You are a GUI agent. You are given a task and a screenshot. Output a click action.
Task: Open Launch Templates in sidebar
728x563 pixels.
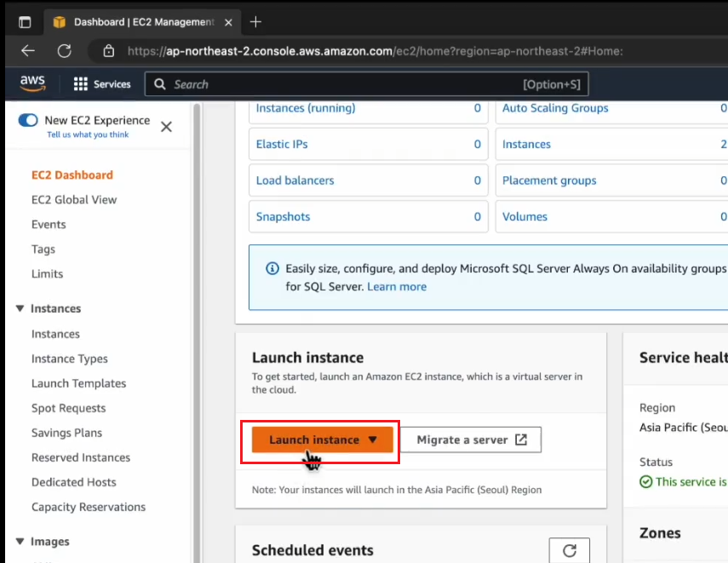point(79,383)
